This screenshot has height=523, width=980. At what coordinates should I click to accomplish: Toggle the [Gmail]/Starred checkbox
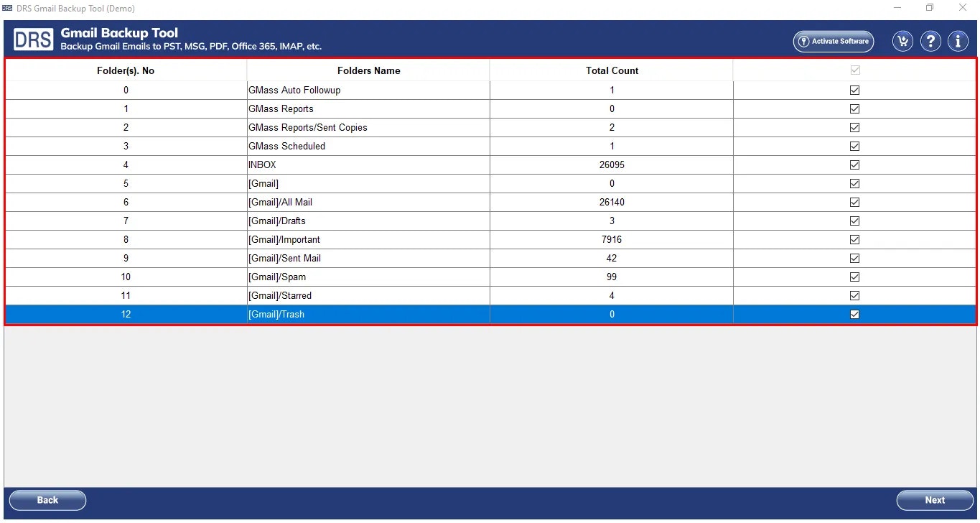[854, 295]
